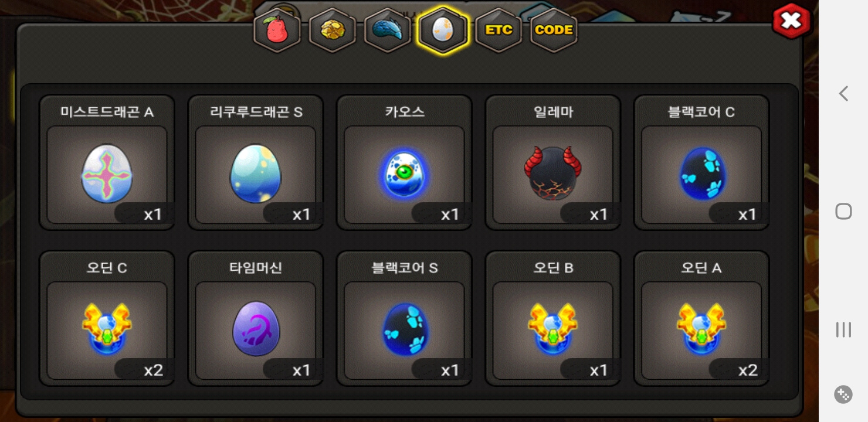Viewport: 868px width, 422px height.
Task: Select the 미스트드래곤 A egg
Action: point(107,162)
